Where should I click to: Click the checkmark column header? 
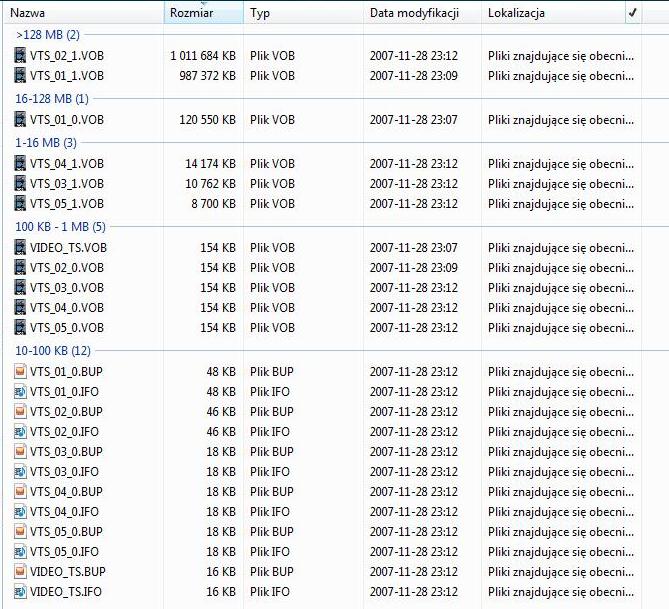coord(633,13)
